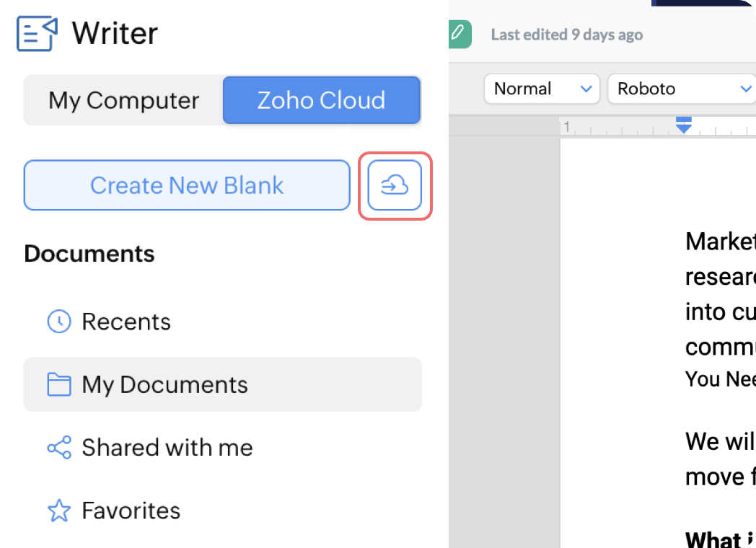Switch to My Computer tab

tap(123, 100)
